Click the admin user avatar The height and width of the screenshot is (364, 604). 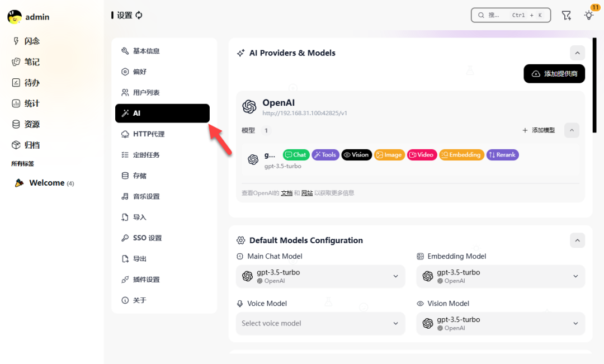[x=15, y=17]
